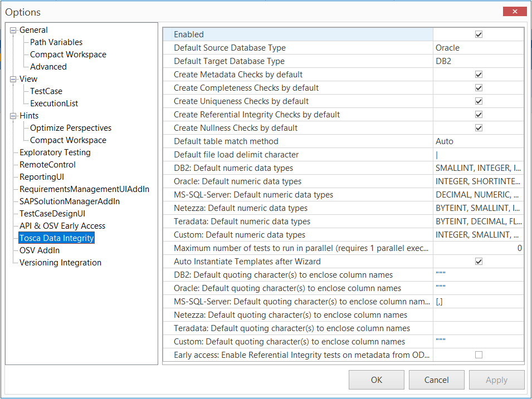Open Versioning Integration settings
The height and width of the screenshot is (399, 532).
[x=60, y=263]
